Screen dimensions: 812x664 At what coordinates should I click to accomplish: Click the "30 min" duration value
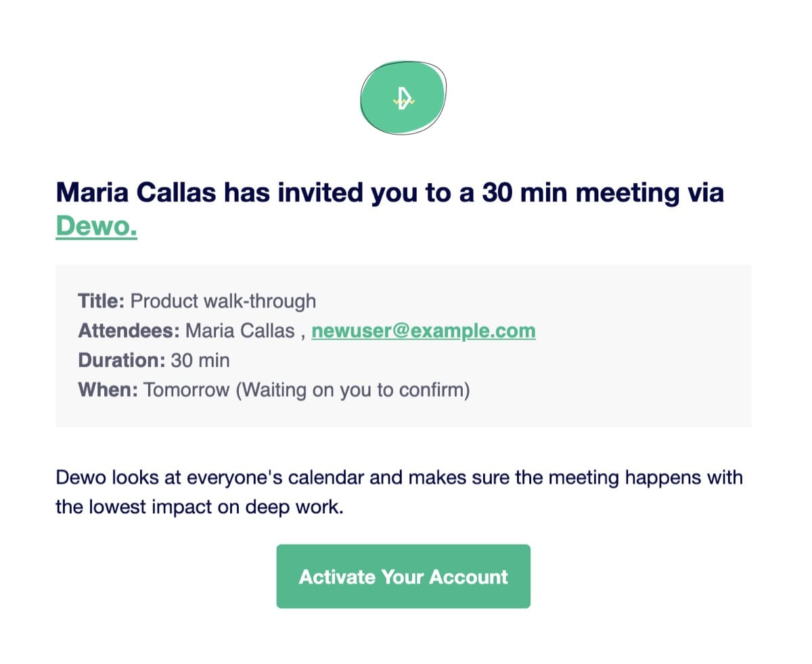[200, 360]
